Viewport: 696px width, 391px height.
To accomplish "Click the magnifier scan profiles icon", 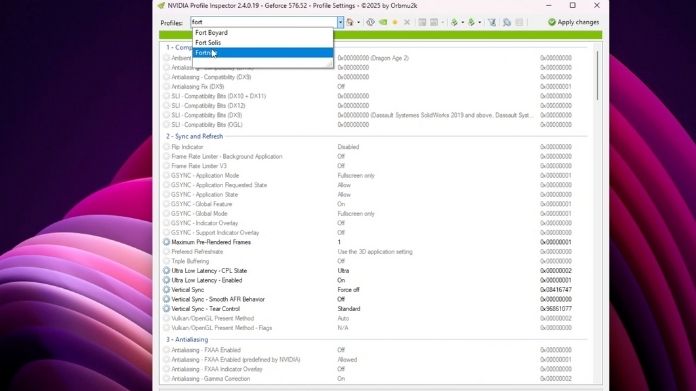I will point(506,22).
